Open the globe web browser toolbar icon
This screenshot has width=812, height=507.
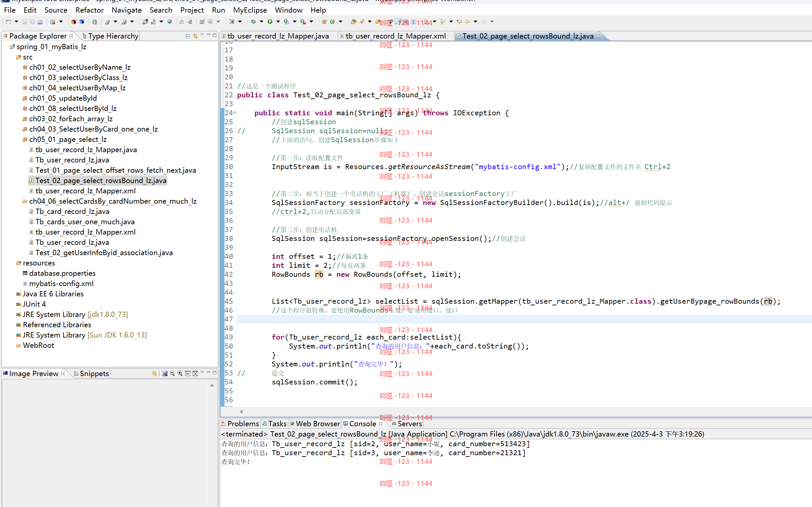tap(170, 22)
